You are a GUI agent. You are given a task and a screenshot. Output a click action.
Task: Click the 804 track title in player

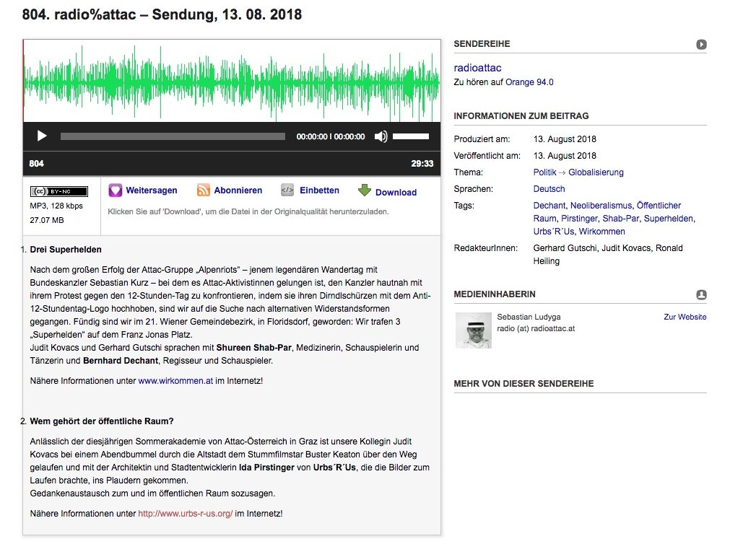coord(37,164)
